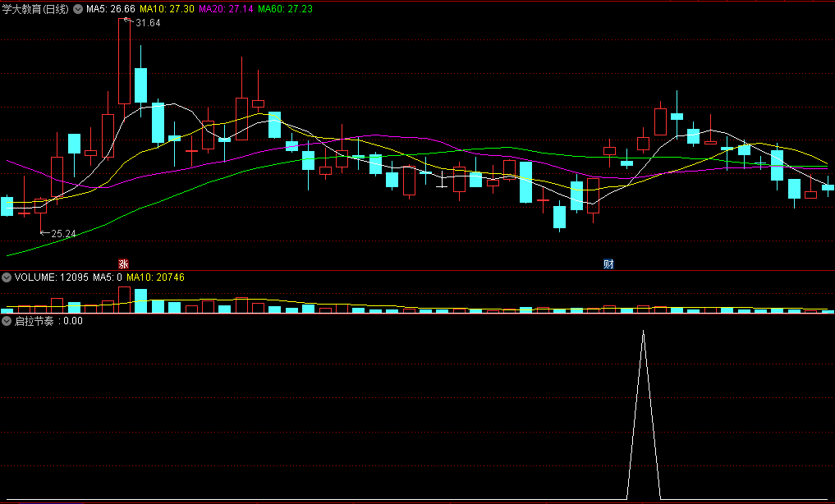
Task: Select the 学大教育(日线) chart title
Action: coord(35,9)
